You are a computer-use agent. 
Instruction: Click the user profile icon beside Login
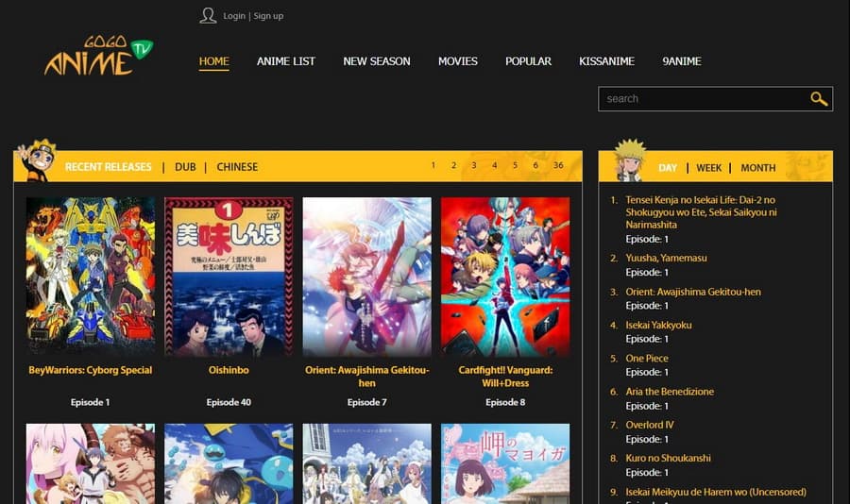[x=208, y=15]
